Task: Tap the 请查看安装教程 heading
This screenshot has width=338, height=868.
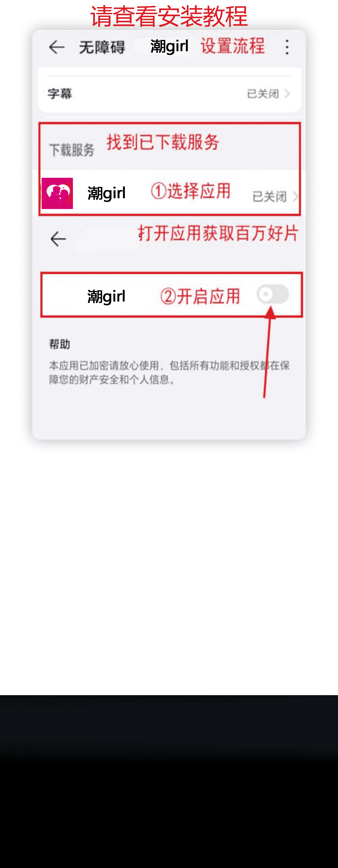Action: tap(169, 16)
